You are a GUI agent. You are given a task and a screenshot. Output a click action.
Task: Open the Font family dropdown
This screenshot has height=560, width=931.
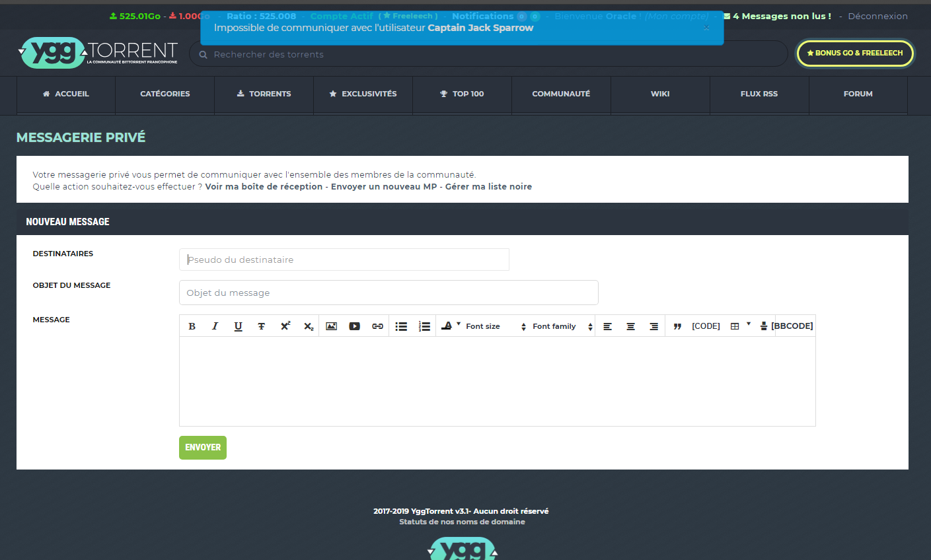[x=562, y=326]
